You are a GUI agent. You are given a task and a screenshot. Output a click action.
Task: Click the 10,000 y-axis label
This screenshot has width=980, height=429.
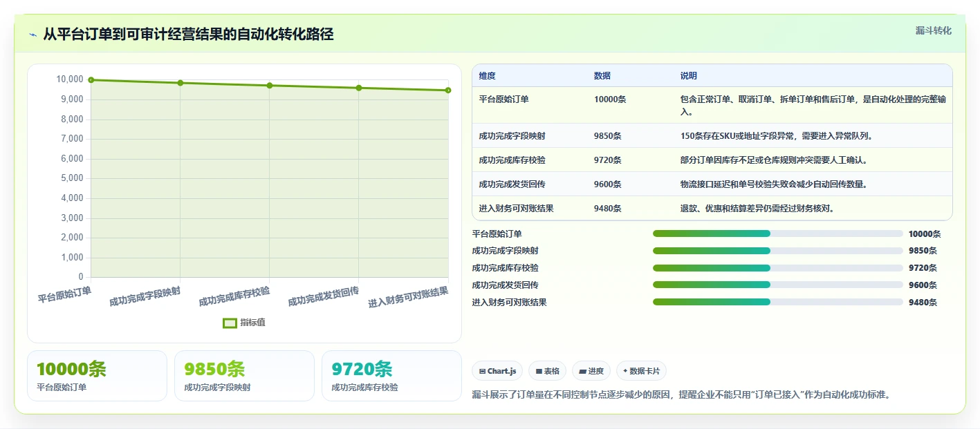coord(70,79)
